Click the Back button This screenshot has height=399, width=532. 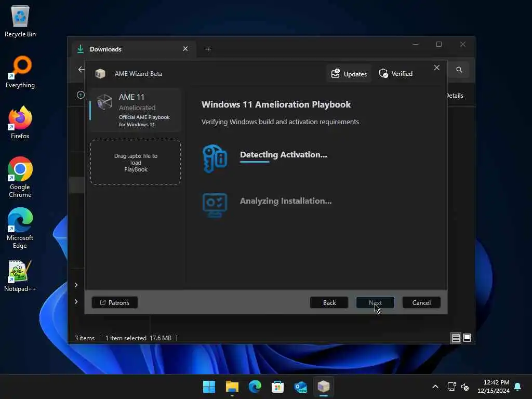pos(329,302)
